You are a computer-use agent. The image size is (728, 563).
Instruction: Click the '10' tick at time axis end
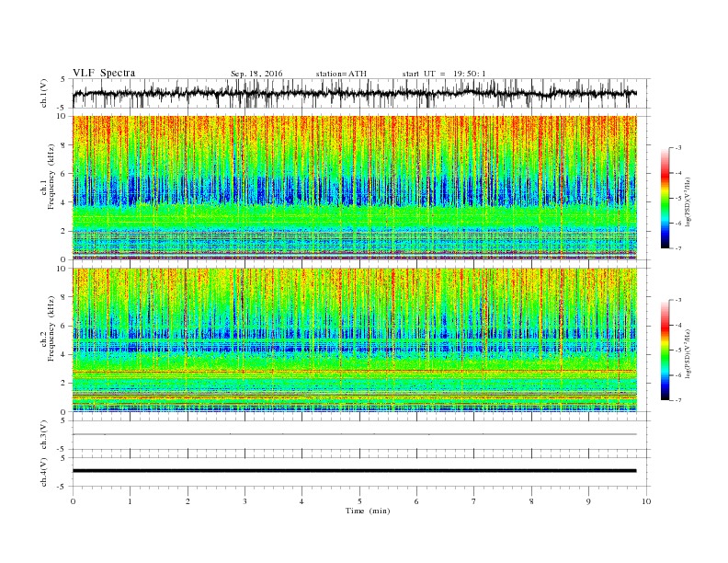pyautogui.click(x=646, y=501)
